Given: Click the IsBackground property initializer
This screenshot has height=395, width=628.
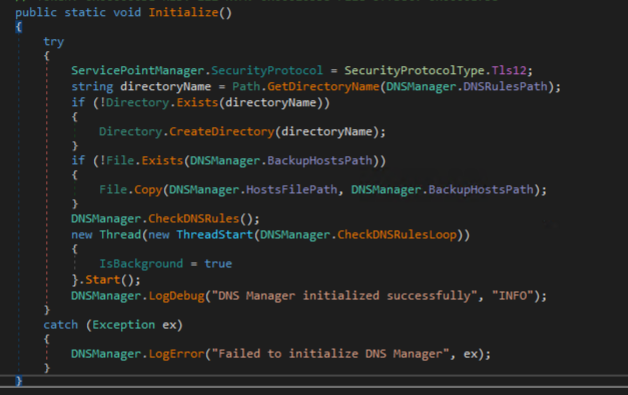Looking at the screenshot, I should (141, 264).
